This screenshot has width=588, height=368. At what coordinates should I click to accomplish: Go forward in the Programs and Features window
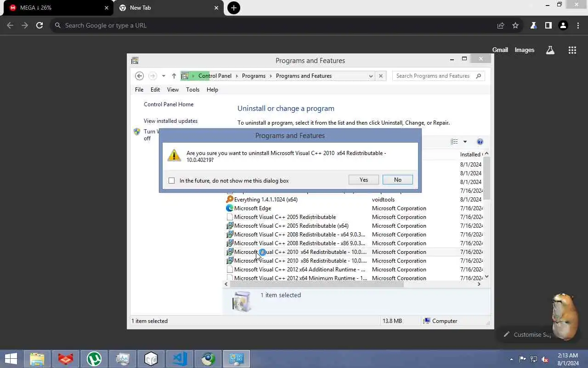(153, 76)
